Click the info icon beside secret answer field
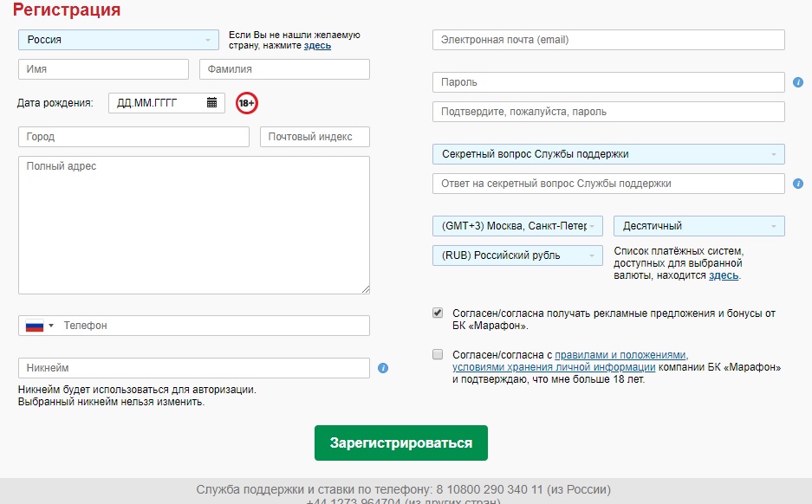Viewport: 812px width, 504px height. [x=798, y=184]
